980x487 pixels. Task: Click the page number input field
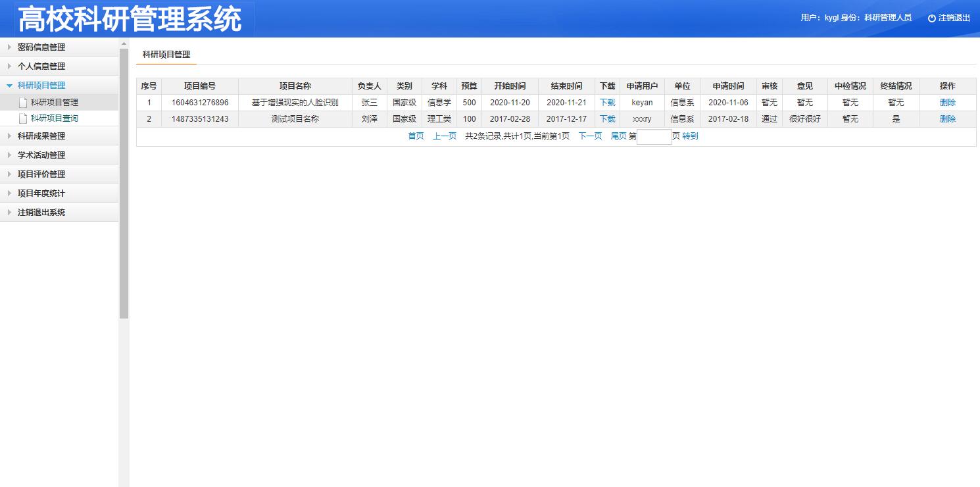(x=654, y=137)
